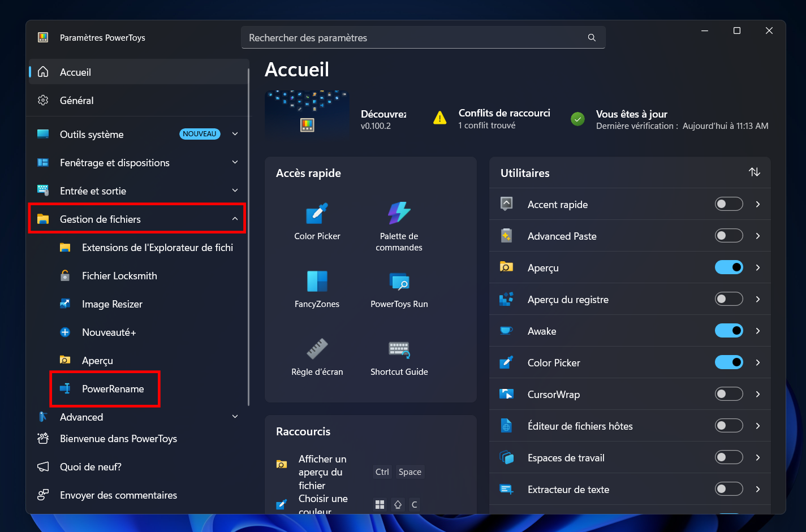Click the PowerToys banner thumbnail image

point(307,115)
